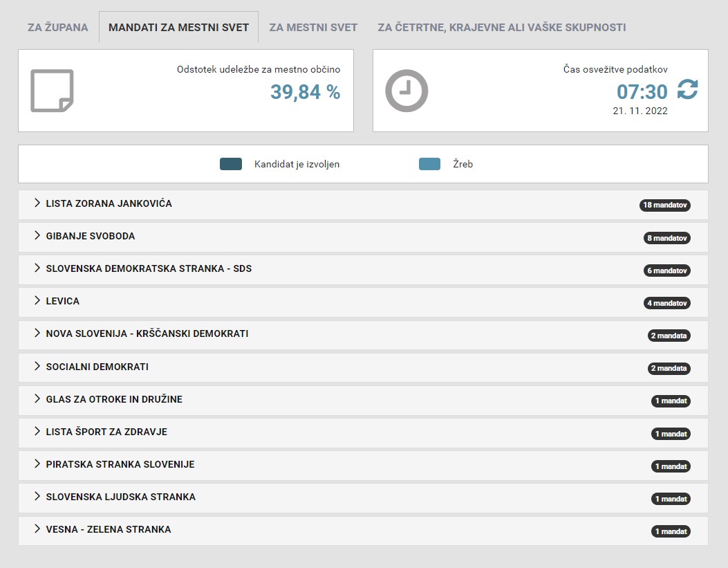
Task: Click the clock icon in refresh panel
Action: pyautogui.click(x=407, y=91)
